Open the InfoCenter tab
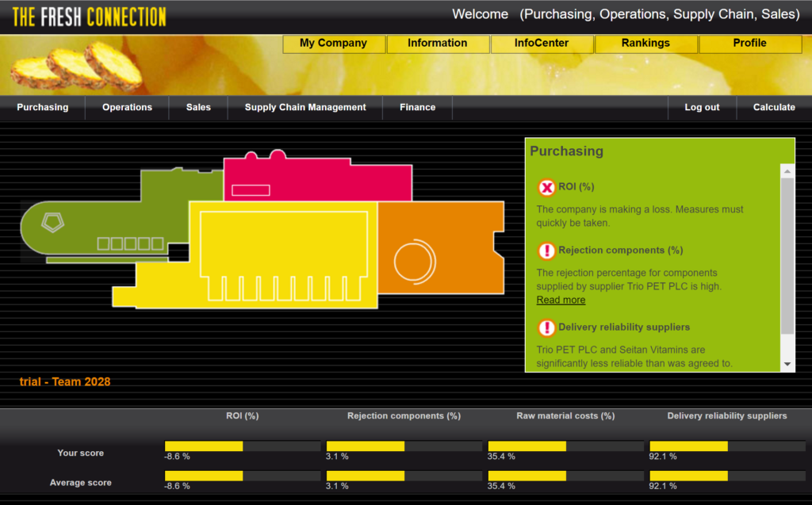The height and width of the screenshot is (505, 812). pyautogui.click(x=542, y=44)
